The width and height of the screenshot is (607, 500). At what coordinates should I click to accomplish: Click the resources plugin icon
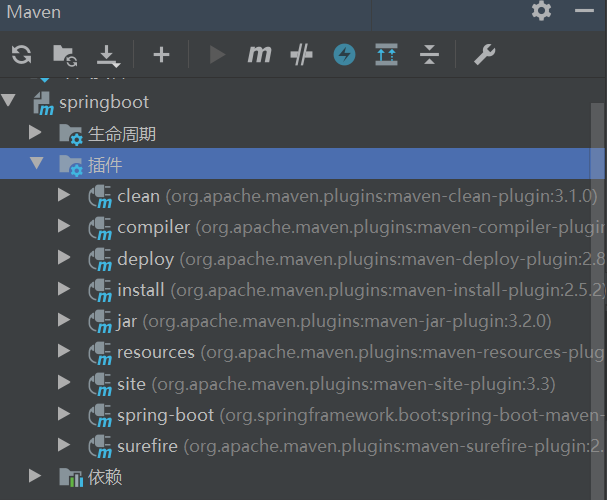[100, 353]
